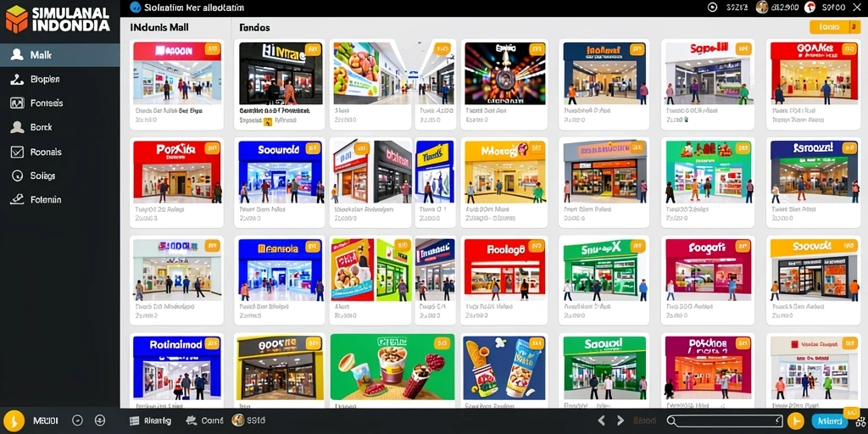
Task: Switch to the Fondos tab
Action: pos(254,27)
